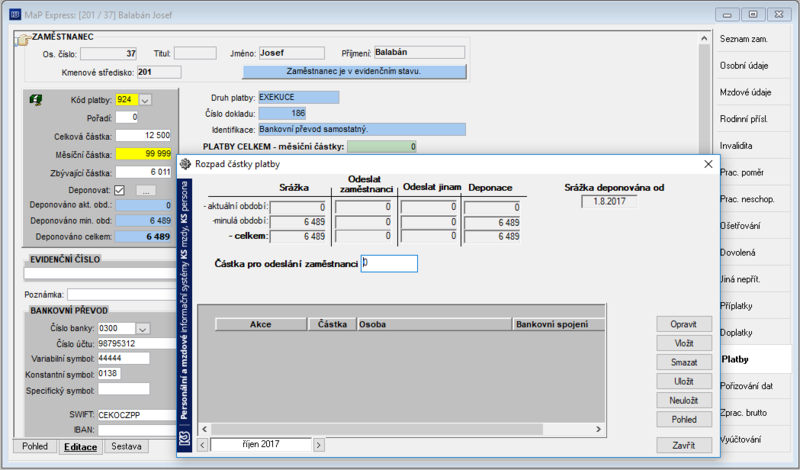Click the SWIFT field CEKOCZPP
Image resolution: width=800 pixels, height=470 pixels.
[137, 415]
